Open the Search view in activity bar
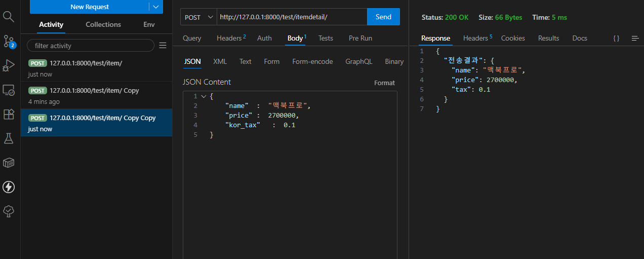This screenshot has width=644, height=259. pos(9,16)
